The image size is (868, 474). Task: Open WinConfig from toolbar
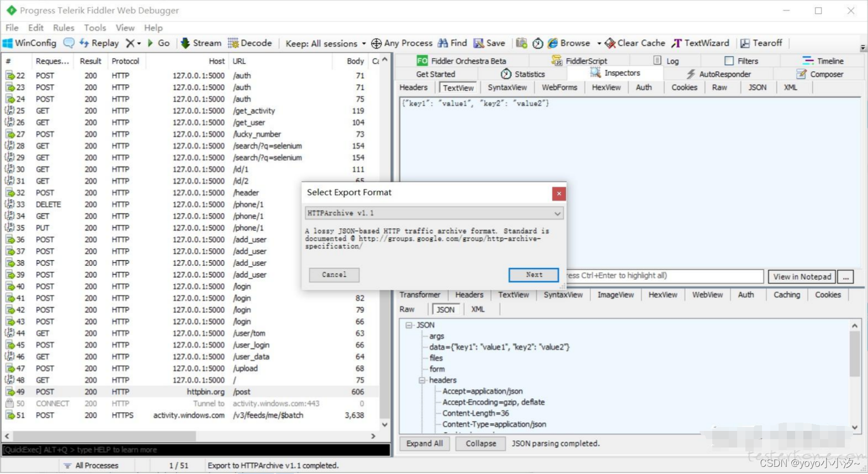(x=30, y=43)
